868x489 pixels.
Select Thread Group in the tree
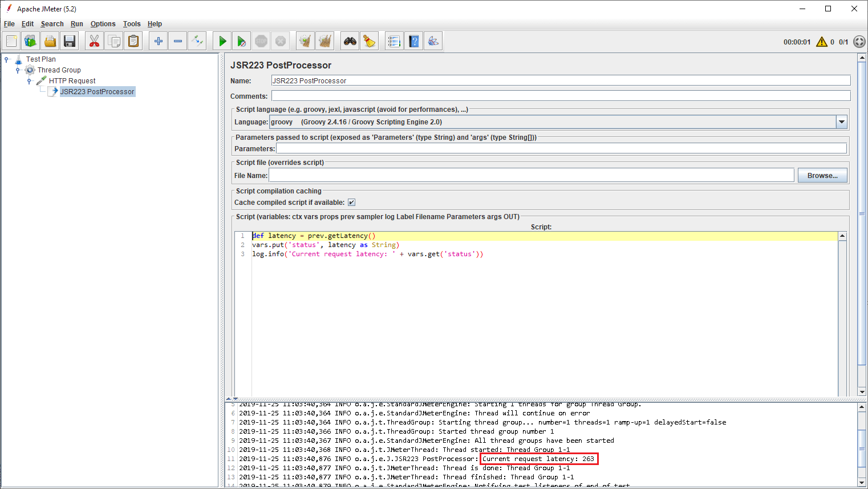(x=59, y=70)
